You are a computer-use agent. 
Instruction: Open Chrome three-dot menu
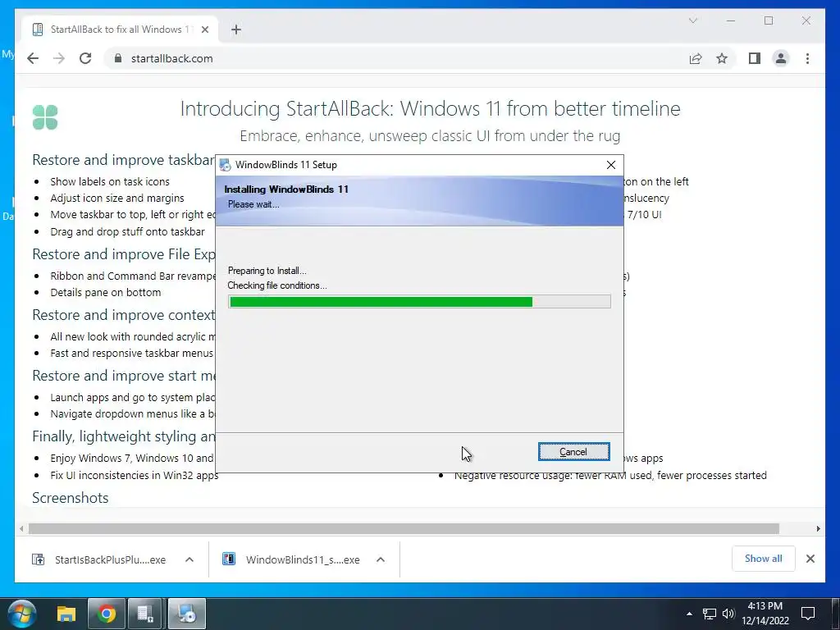tap(807, 58)
